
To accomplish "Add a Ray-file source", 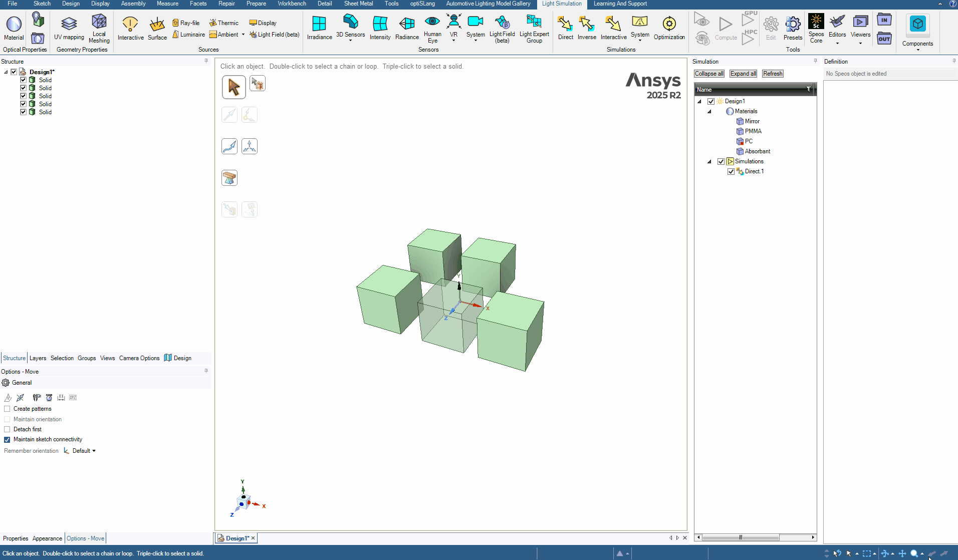I will [x=186, y=23].
